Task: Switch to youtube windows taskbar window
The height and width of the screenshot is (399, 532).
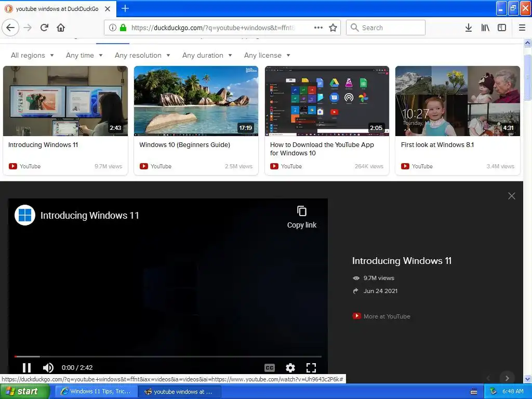Action: click(x=180, y=392)
